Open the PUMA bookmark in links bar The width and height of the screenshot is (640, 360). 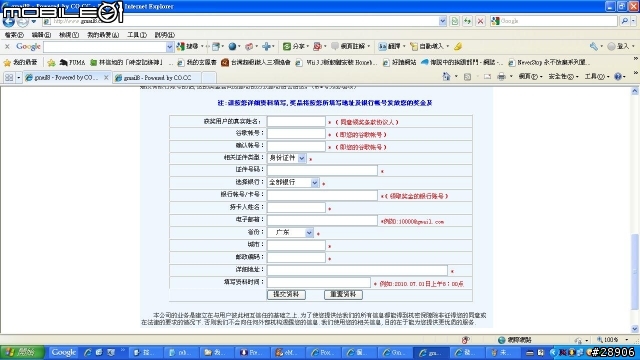pos(72,62)
